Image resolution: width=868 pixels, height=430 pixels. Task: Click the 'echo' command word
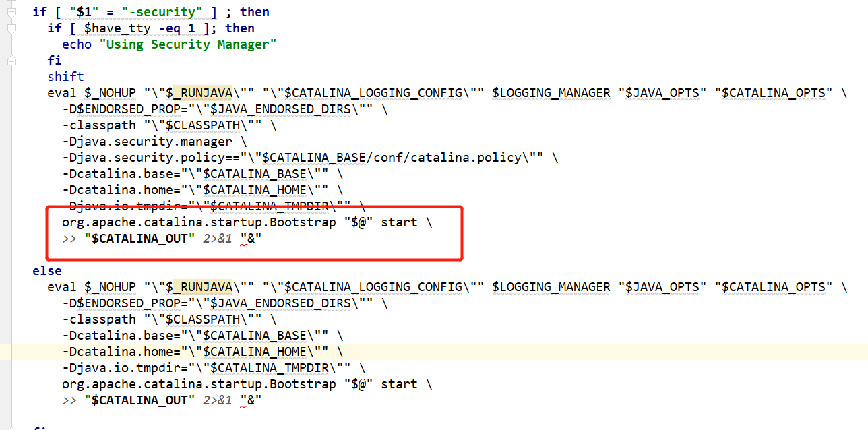77,44
